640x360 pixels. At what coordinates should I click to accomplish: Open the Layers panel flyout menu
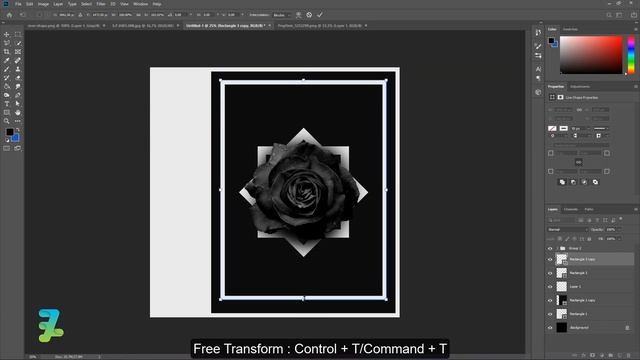(x=636, y=209)
